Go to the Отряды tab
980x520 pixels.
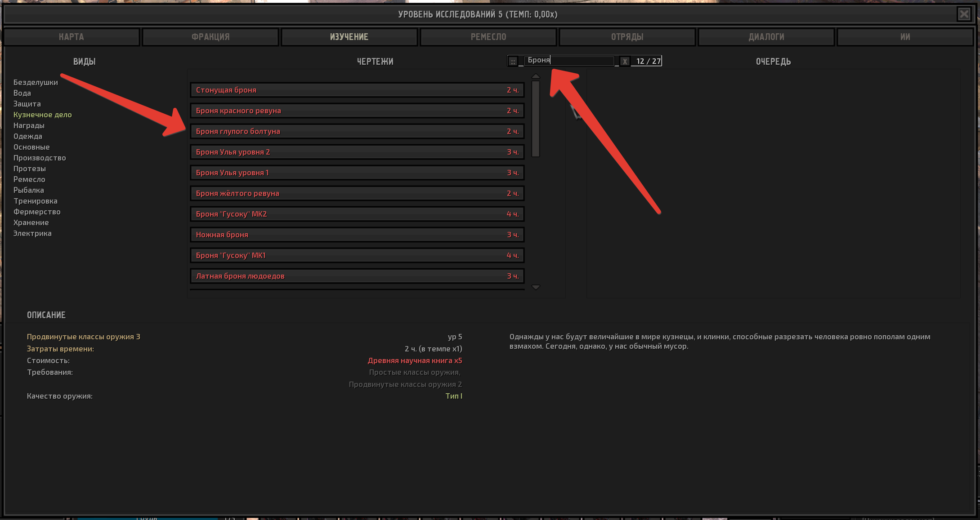tap(627, 37)
